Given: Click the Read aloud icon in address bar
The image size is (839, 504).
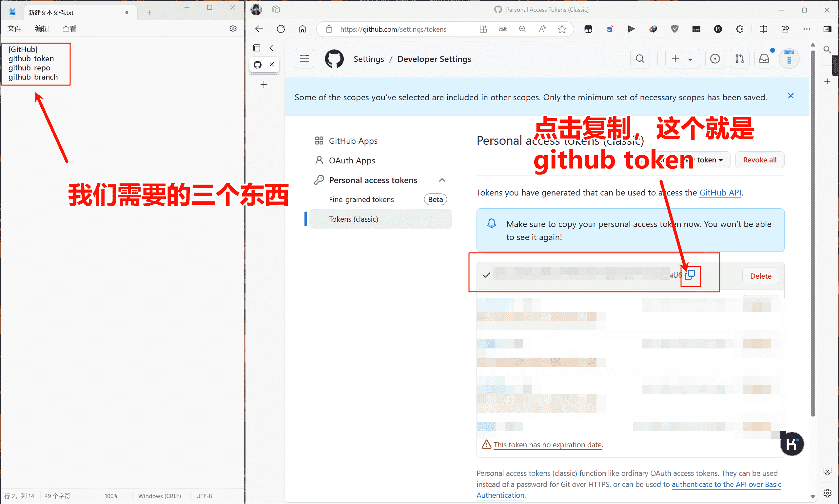Looking at the screenshot, I should 542,29.
